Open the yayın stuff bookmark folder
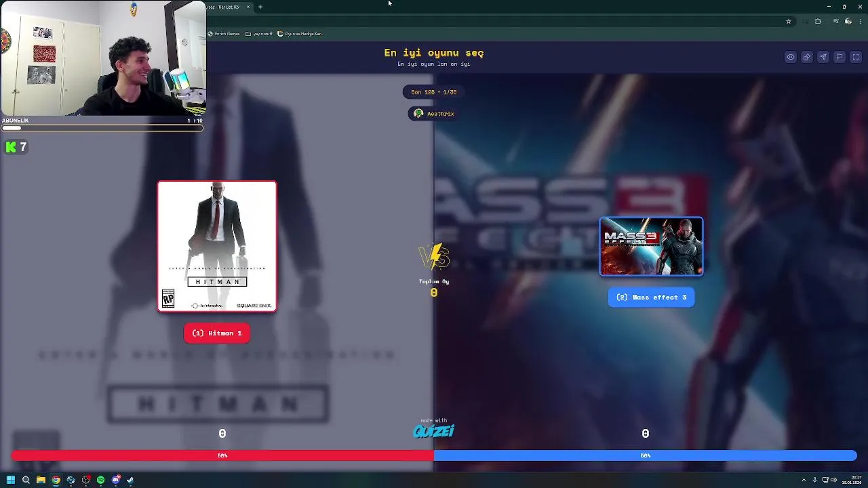868x488 pixels. click(260, 34)
